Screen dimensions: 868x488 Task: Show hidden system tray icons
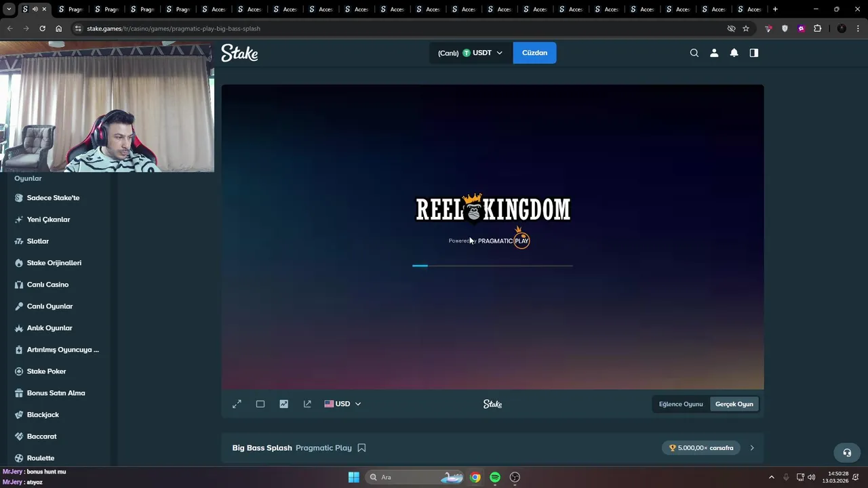pyautogui.click(x=771, y=477)
